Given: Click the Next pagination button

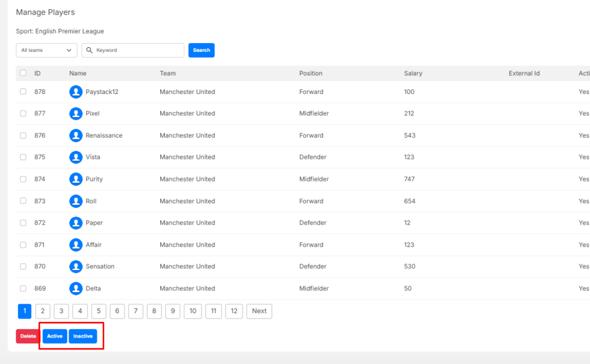Looking at the screenshot, I should [x=259, y=311].
